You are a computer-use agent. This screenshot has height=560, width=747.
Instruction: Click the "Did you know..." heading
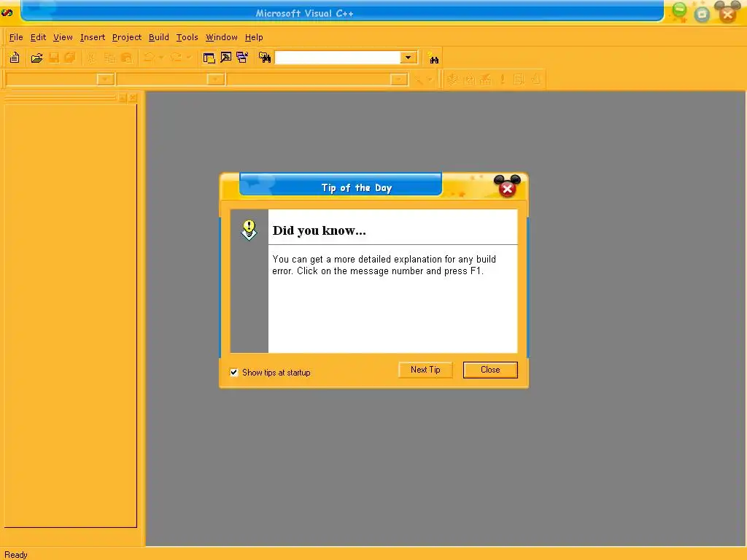320,230
